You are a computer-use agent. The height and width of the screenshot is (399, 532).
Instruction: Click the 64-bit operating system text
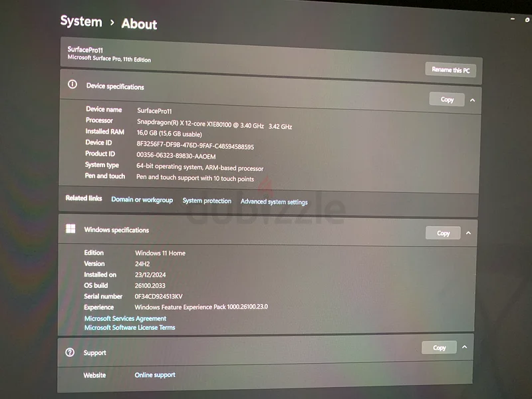(x=200, y=167)
